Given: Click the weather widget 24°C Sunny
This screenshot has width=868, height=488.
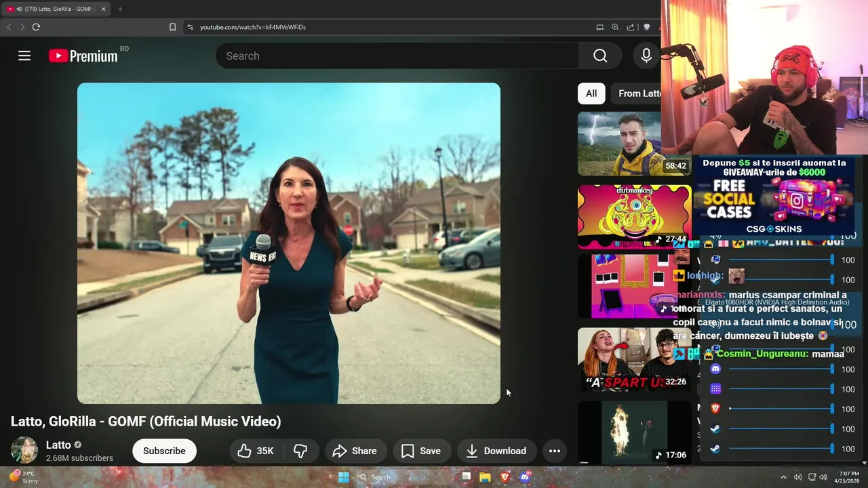Looking at the screenshot, I should pyautogui.click(x=23, y=477).
